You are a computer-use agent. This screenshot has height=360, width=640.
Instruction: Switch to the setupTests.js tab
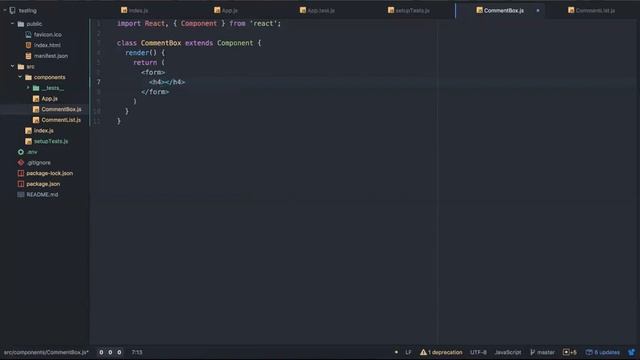coord(409,10)
